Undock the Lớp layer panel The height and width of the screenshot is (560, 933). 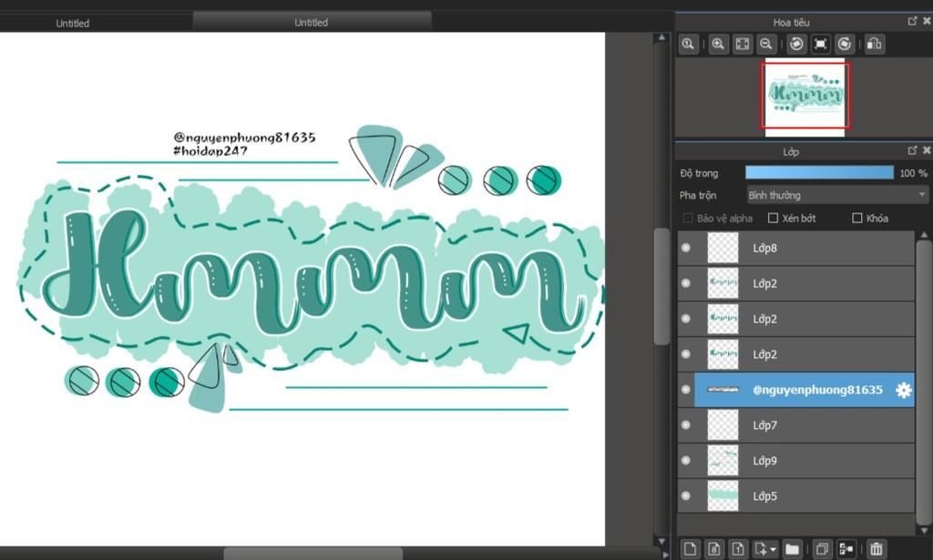[x=912, y=151]
